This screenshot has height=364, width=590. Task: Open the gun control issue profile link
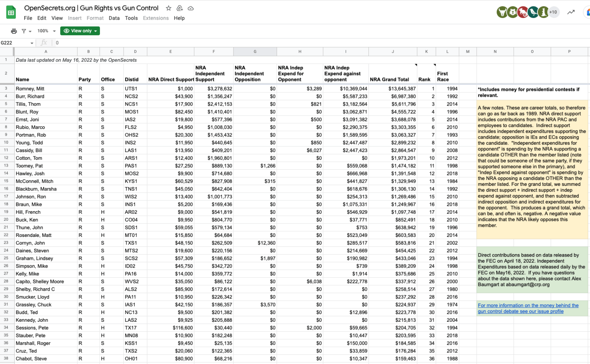click(x=528, y=308)
